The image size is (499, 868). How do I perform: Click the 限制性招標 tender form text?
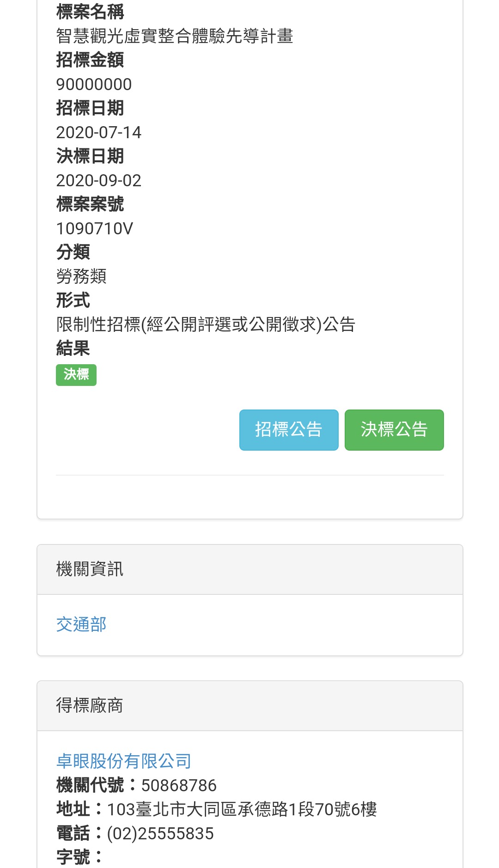coord(206,324)
